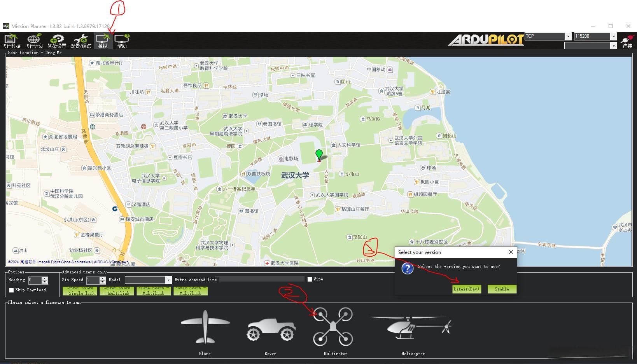Open 初始设置 initial setup
The height and width of the screenshot is (364, 637).
57,41
